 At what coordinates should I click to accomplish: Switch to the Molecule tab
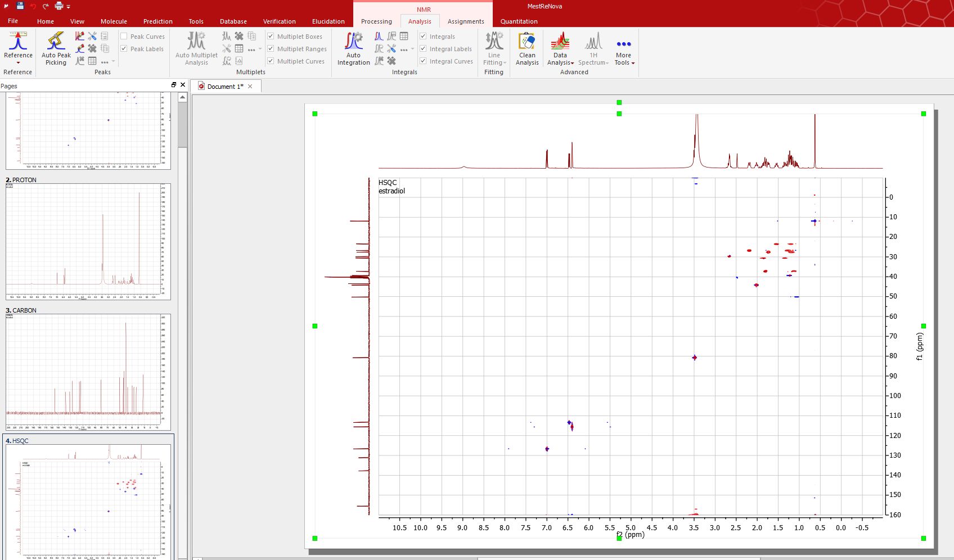coord(114,21)
